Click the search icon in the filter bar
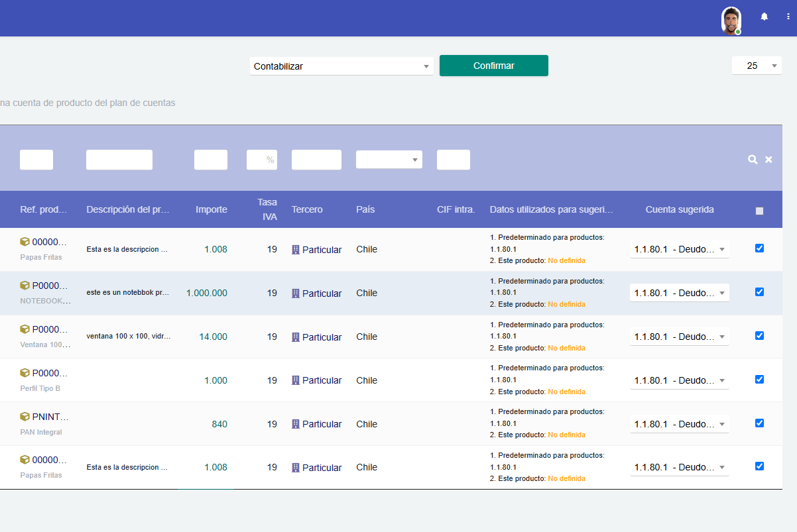797x532 pixels. click(753, 160)
